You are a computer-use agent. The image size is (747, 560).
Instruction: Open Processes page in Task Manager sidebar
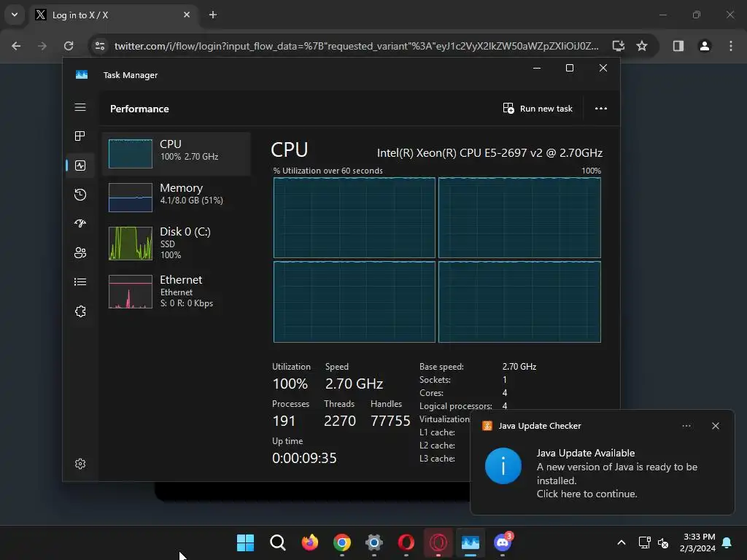coord(80,136)
